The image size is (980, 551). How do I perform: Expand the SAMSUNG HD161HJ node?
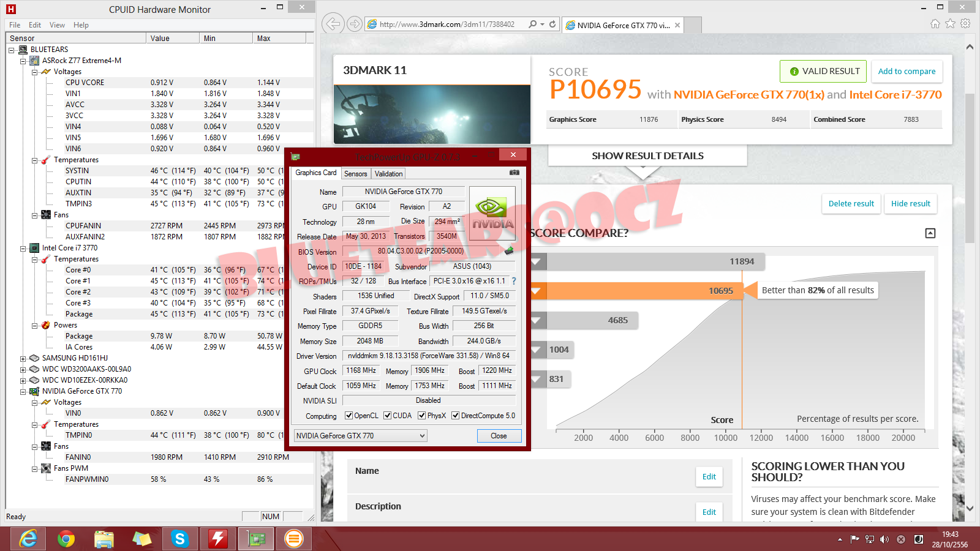coord(23,359)
